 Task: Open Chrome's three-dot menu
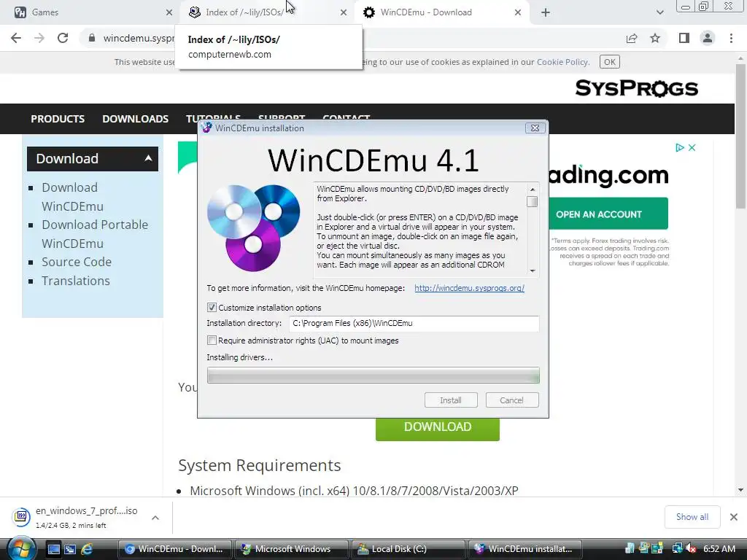pyautogui.click(x=731, y=38)
